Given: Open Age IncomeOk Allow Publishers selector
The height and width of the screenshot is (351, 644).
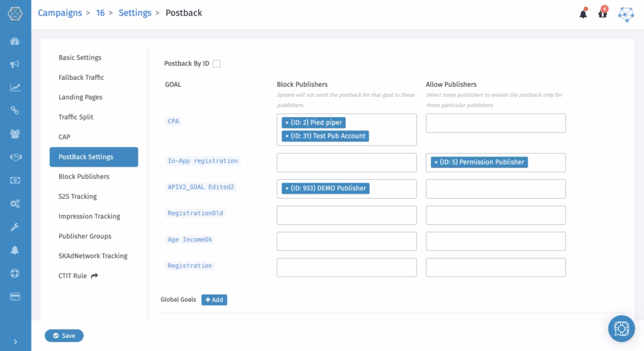Looking at the screenshot, I should point(496,242).
